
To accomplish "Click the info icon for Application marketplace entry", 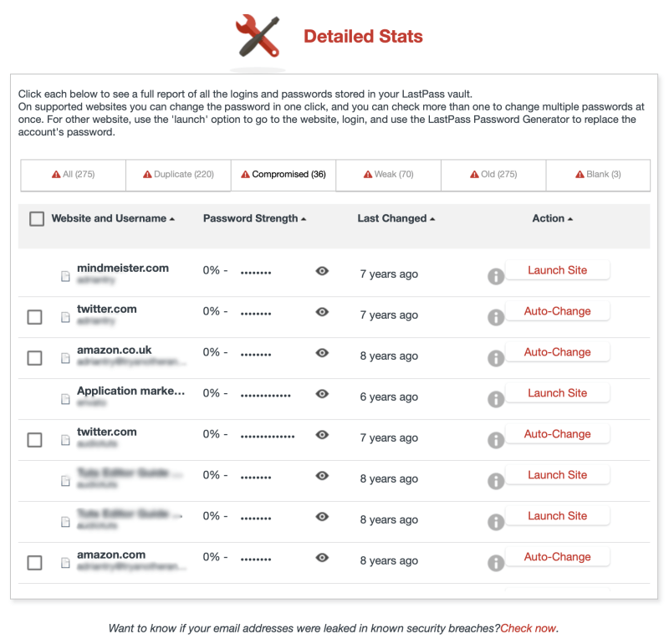I will (496, 399).
